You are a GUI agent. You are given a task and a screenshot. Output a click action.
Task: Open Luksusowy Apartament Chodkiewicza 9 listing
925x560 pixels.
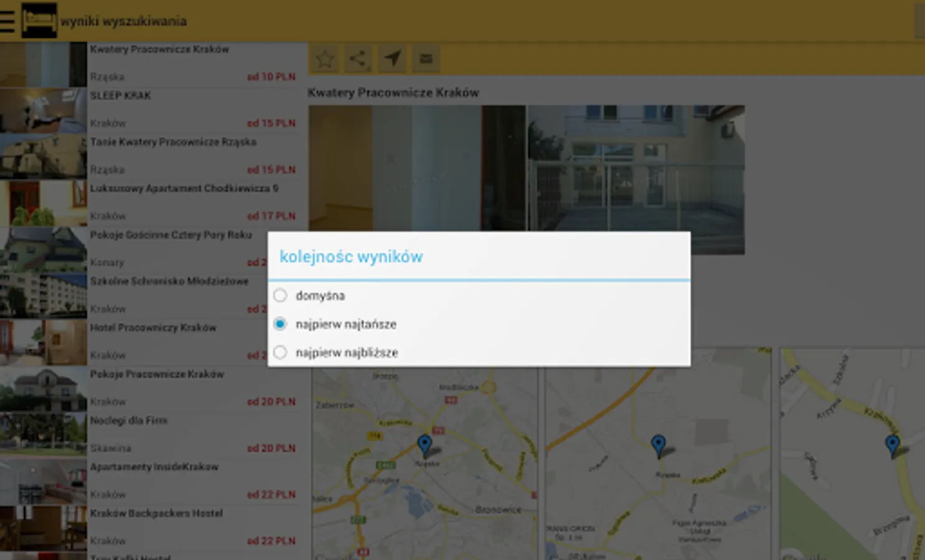[149, 203]
